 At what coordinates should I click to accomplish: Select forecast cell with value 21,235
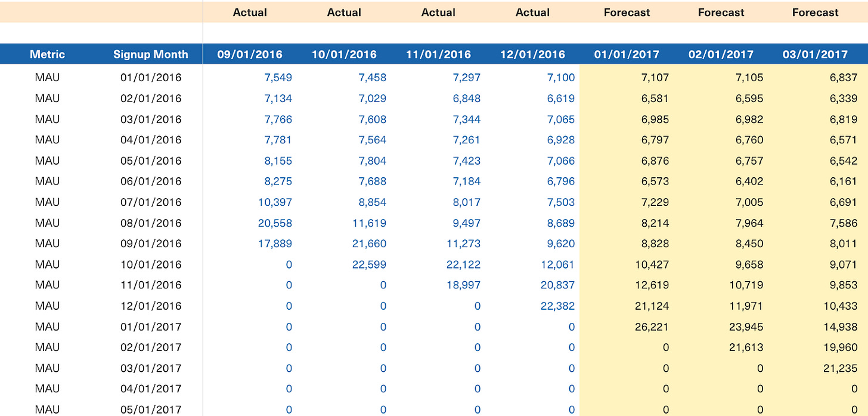point(841,368)
